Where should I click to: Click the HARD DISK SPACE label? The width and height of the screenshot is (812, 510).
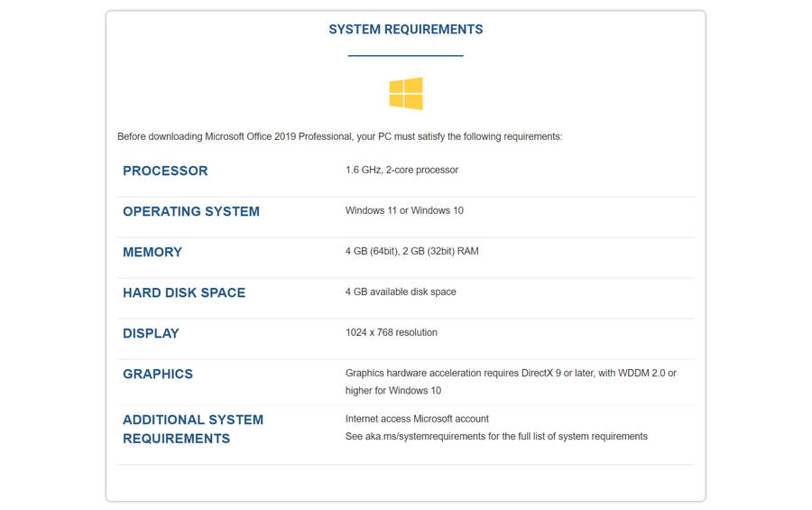point(184,292)
